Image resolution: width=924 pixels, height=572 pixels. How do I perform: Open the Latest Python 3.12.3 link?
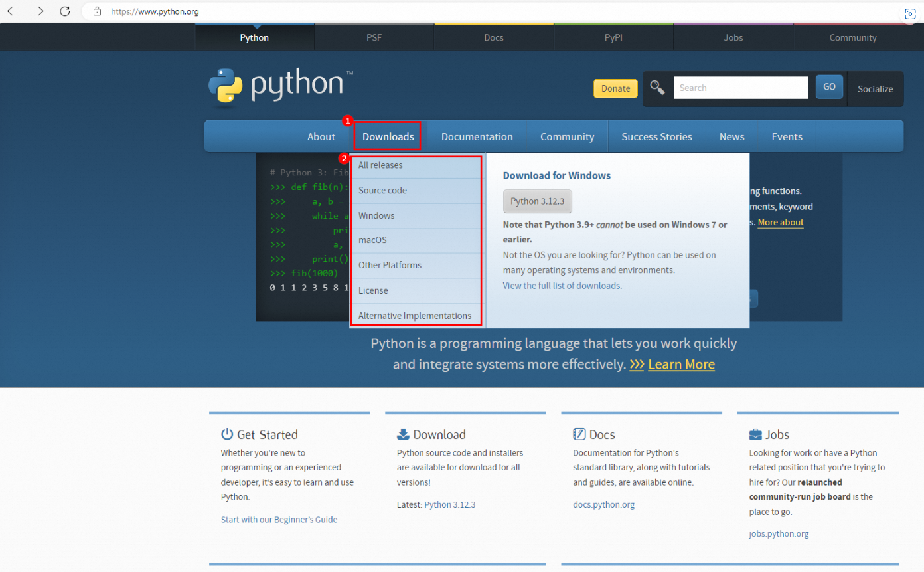tap(450, 505)
